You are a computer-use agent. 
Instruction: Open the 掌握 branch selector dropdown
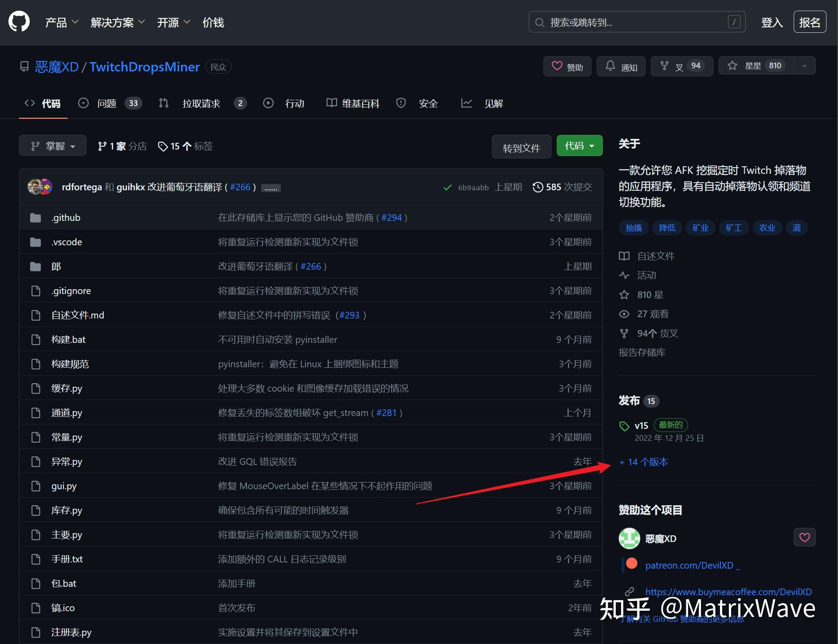pyautogui.click(x=53, y=146)
